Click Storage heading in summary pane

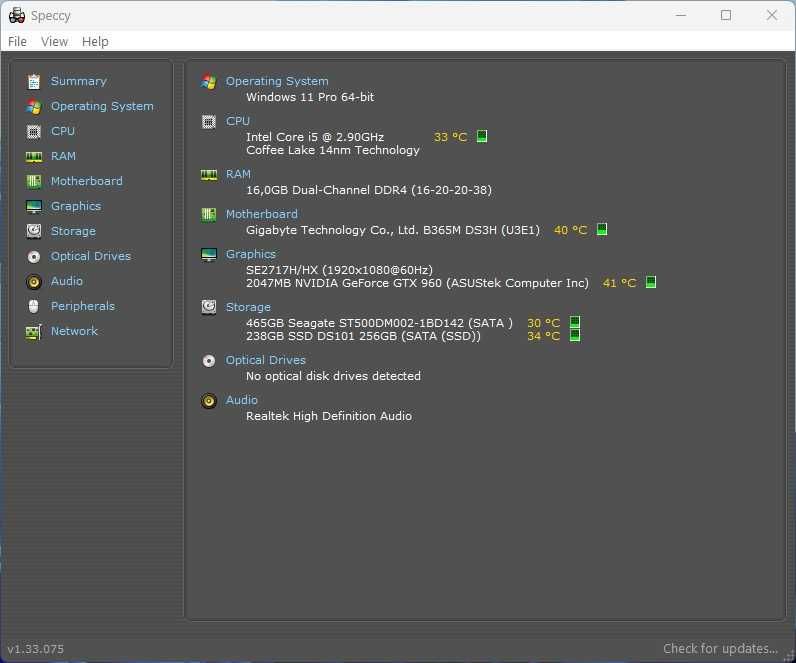[248, 307]
